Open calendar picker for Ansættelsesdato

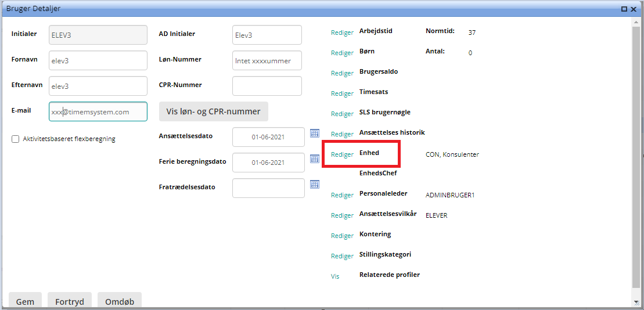click(x=315, y=133)
